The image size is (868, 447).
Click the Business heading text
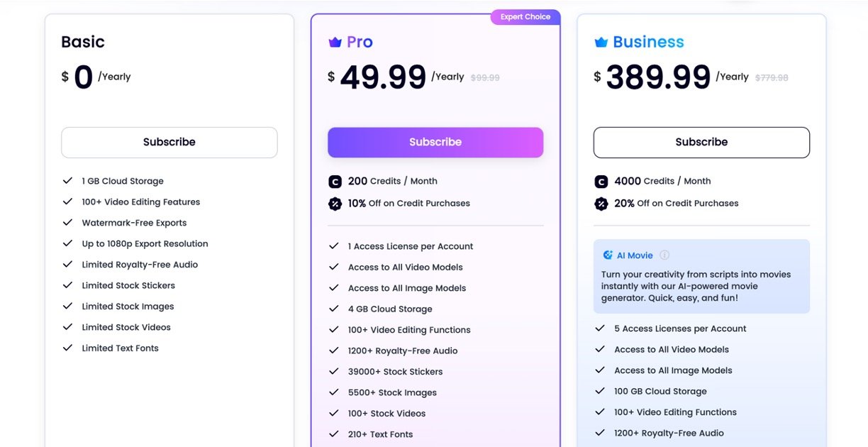point(648,43)
